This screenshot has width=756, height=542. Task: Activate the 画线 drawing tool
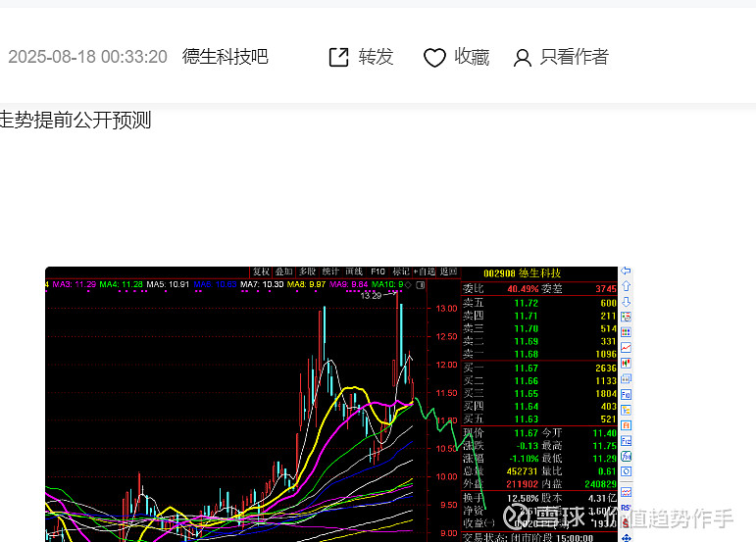(x=354, y=271)
